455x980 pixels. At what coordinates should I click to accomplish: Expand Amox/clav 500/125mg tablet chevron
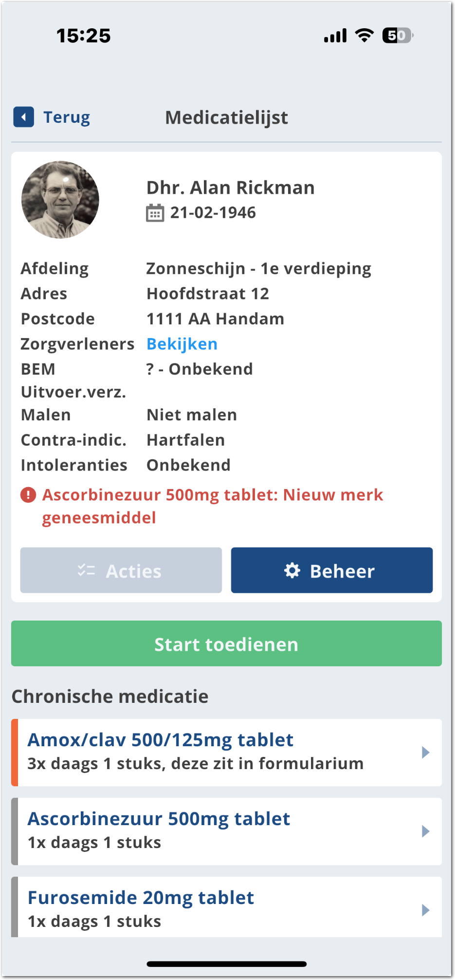pyautogui.click(x=425, y=753)
